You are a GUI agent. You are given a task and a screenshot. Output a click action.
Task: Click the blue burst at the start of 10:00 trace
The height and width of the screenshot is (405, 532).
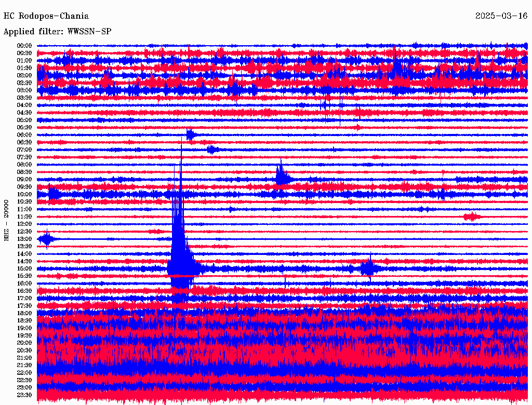coord(52,194)
